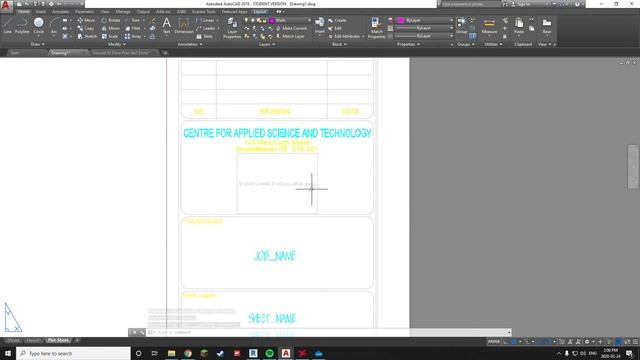Open Chrome from the taskbar
The height and width of the screenshot is (360, 640).
click(188, 353)
